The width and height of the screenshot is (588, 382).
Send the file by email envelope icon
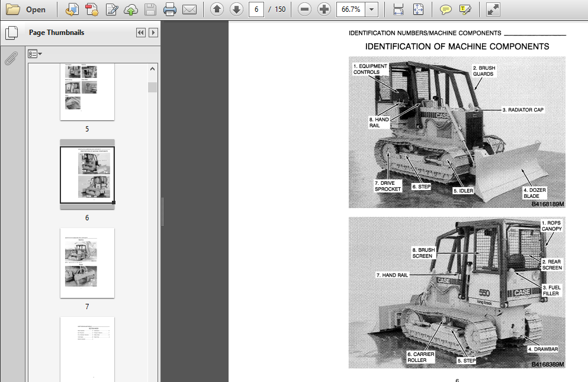point(189,9)
